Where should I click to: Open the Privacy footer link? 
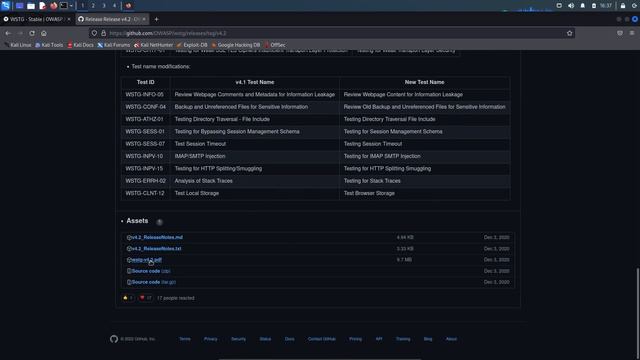(x=211, y=339)
